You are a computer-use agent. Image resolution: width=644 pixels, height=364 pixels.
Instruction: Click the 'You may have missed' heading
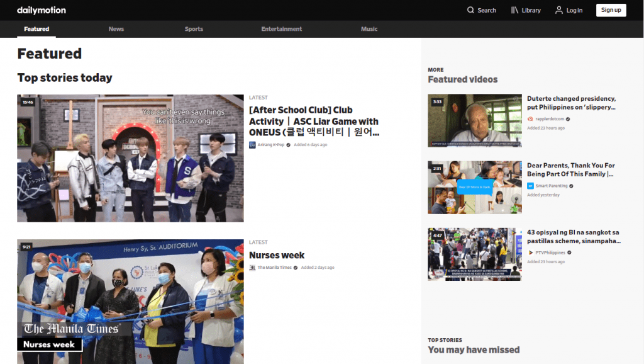[x=474, y=350]
